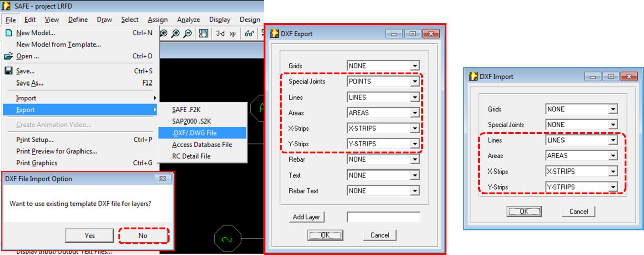Choose Save... from File menu
644x255 pixels.
click(80, 71)
